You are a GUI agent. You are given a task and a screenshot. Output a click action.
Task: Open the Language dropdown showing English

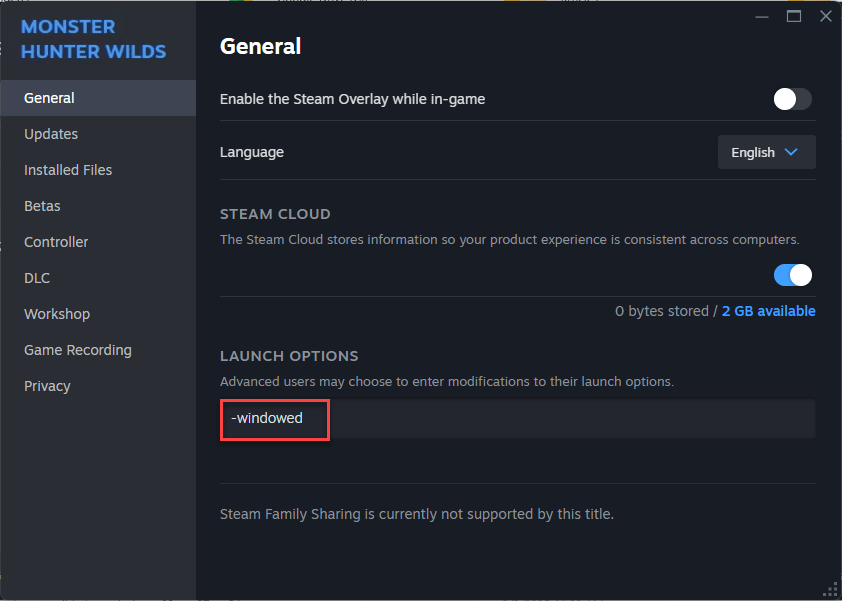(766, 153)
